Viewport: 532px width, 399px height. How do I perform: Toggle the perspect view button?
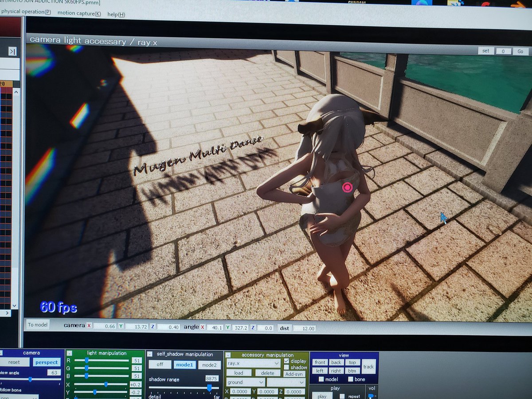(47, 362)
